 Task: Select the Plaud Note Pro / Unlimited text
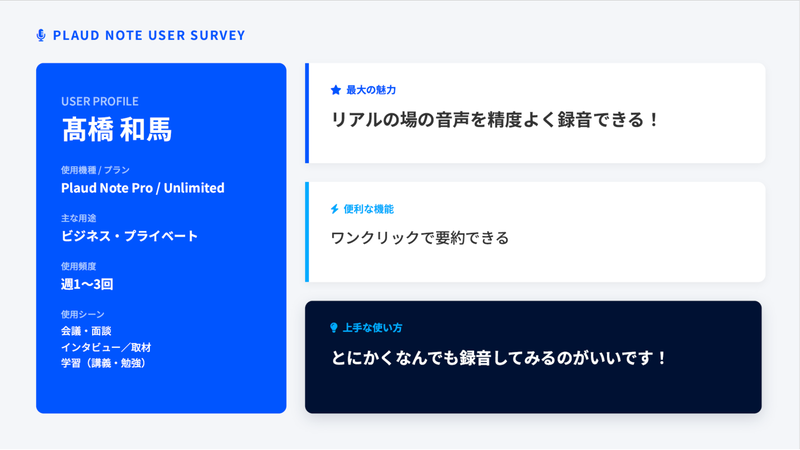[x=143, y=188]
